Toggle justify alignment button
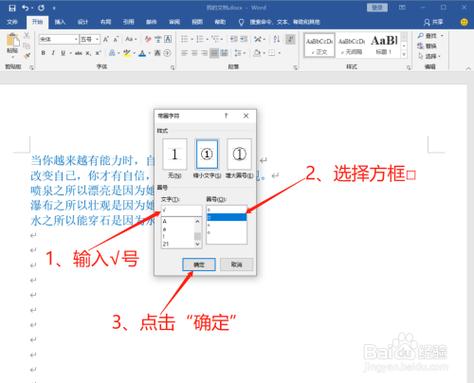 214,53
